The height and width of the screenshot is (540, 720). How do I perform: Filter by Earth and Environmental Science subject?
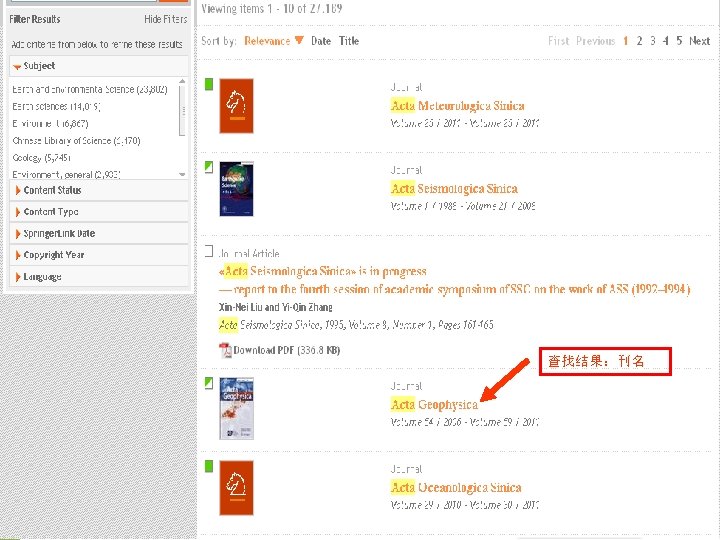[x=90, y=89]
